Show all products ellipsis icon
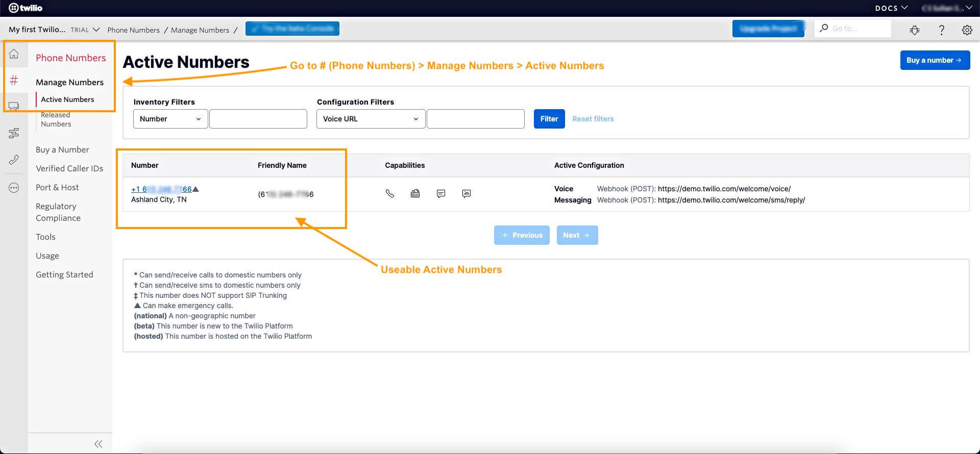The width and height of the screenshot is (980, 454). tap(14, 188)
